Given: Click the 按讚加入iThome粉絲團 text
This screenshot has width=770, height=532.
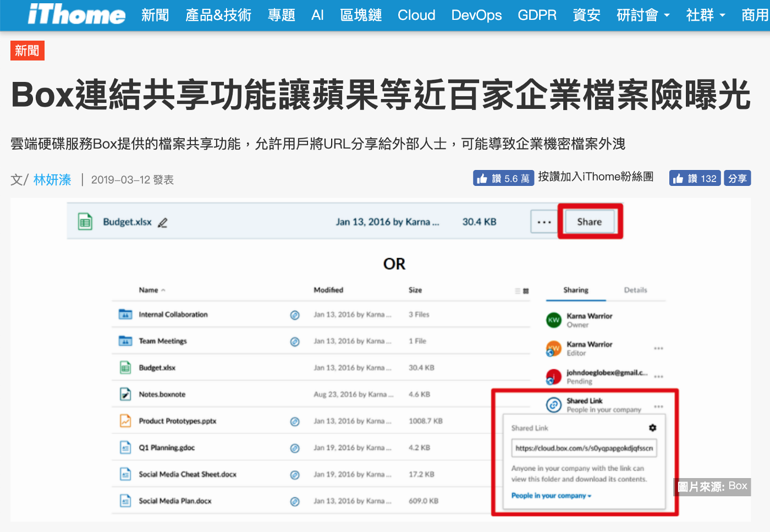Looking at the screenshot, I should pos(596,177).
